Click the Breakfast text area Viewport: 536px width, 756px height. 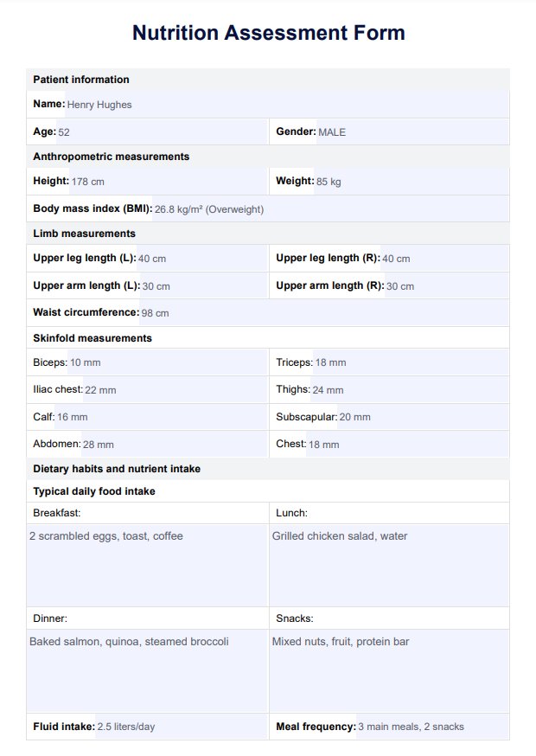click(x=147, y=565)
